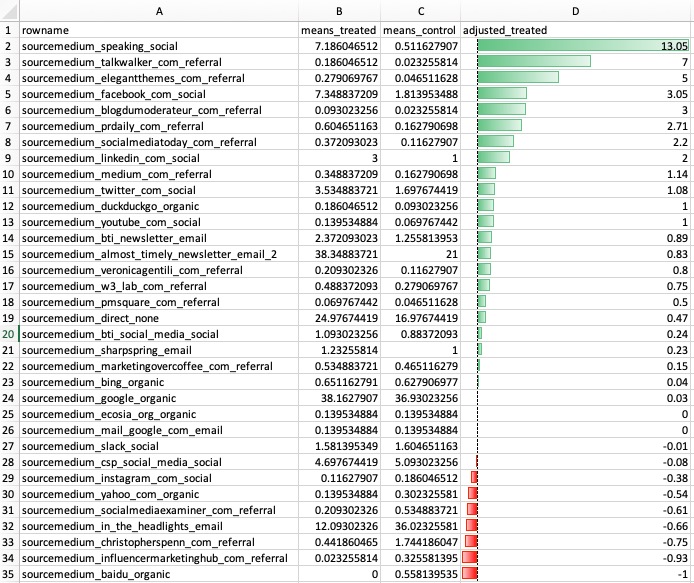Viewport: 694px width, 583px height.
Task: Select cell sourcemedium_medium_com_referral
Action: 159,174
